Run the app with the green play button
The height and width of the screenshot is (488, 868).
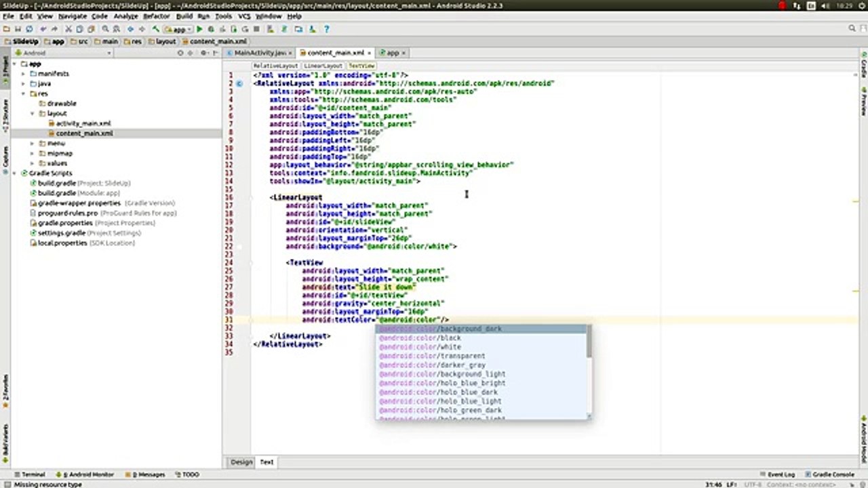tap(199, 29)
